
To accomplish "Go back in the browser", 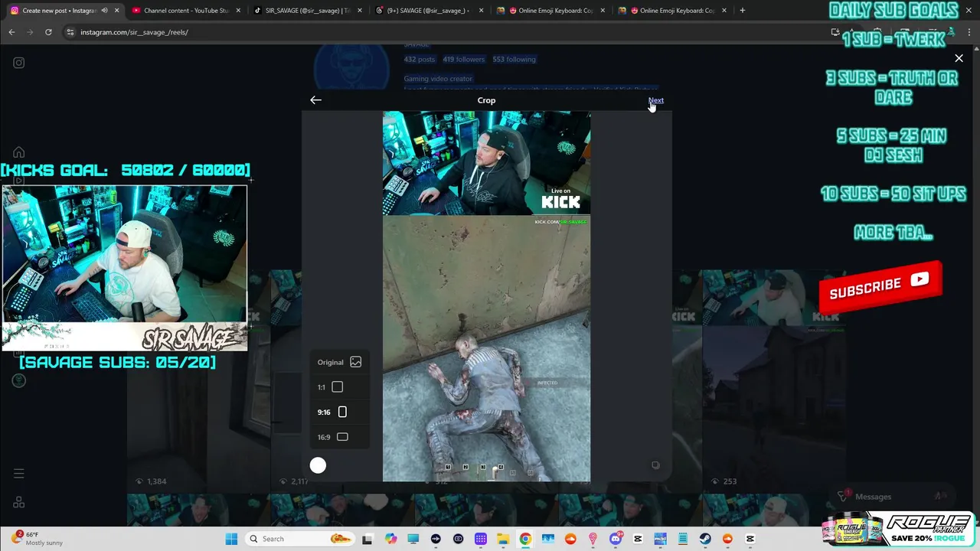I will click(11, 32).
